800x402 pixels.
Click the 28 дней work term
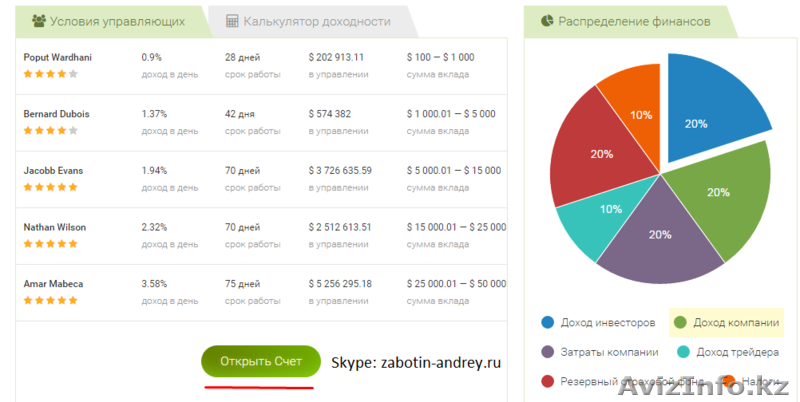[x=242, y=57]
